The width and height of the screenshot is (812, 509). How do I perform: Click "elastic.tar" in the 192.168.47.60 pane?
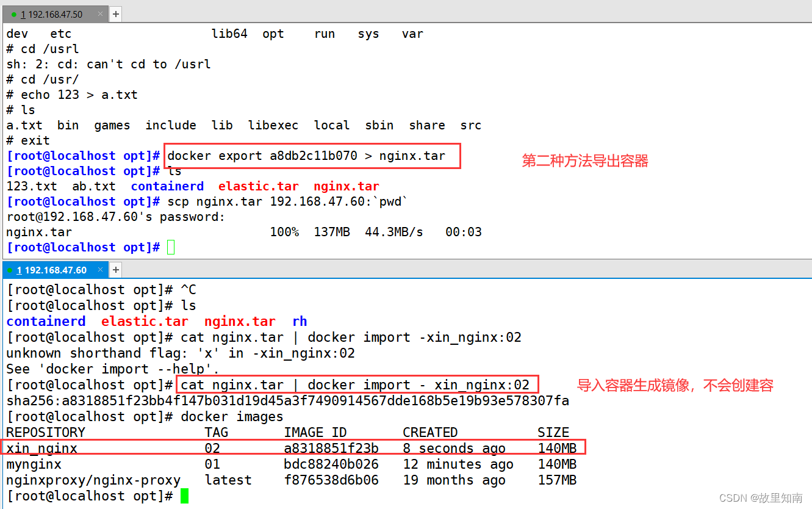pyautogui.click(x=145, y=321)
